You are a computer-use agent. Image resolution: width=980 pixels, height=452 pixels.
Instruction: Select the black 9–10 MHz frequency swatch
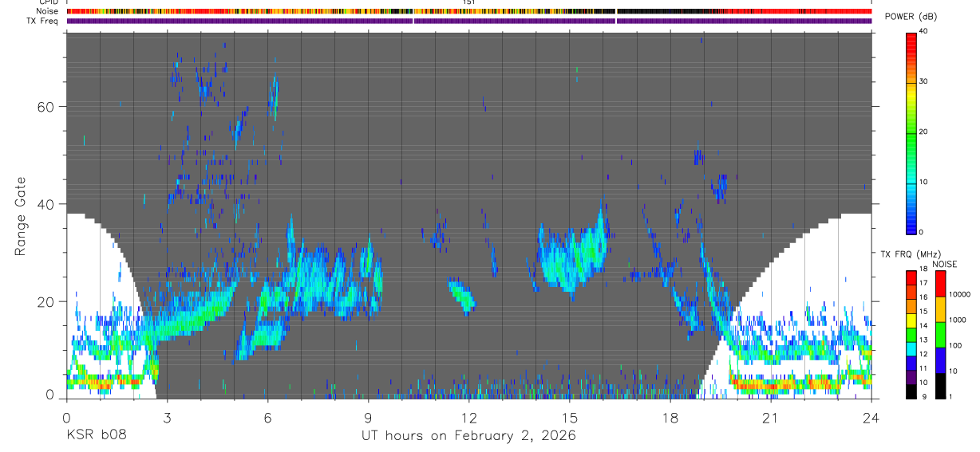[911, 391]
